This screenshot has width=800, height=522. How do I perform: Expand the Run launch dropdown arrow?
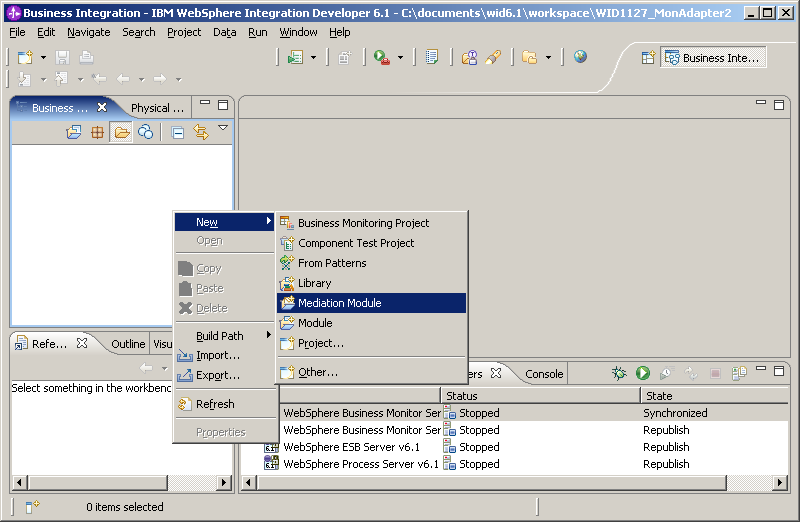click(x=401, y=58)
